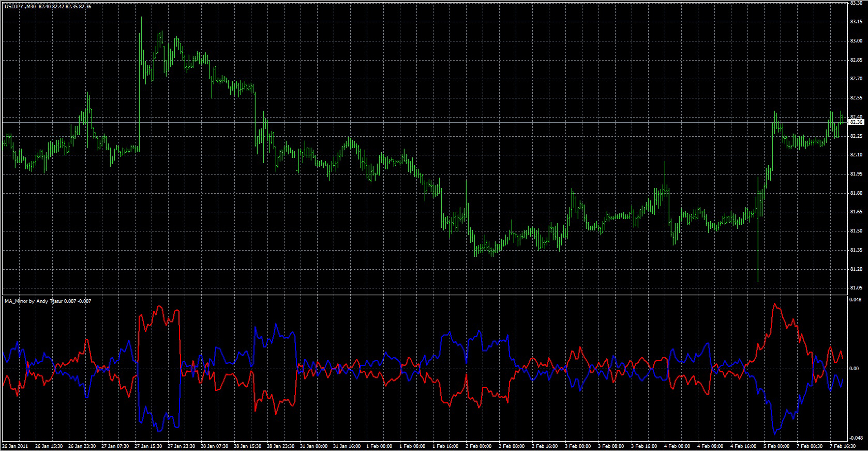Image resolution: width=868 pixels, height=451 pixels.
Task: Click the 83.00 price level on axis
Action: [856, 41]
